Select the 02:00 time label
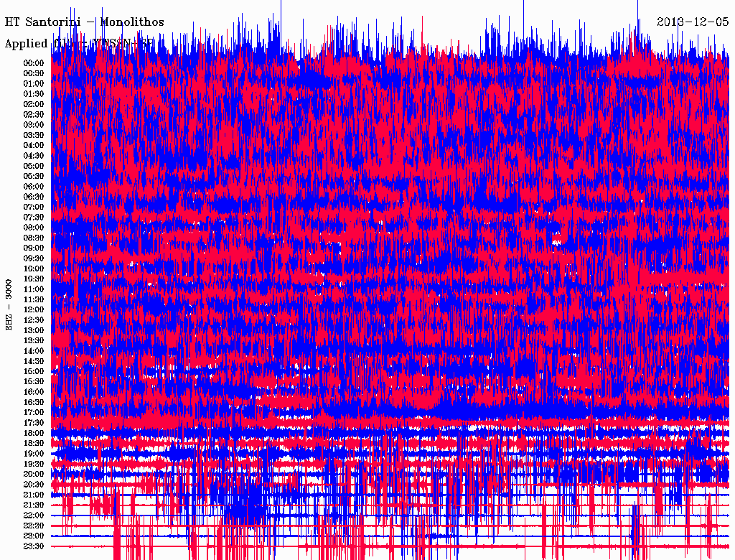 click(x=34, y=105)
